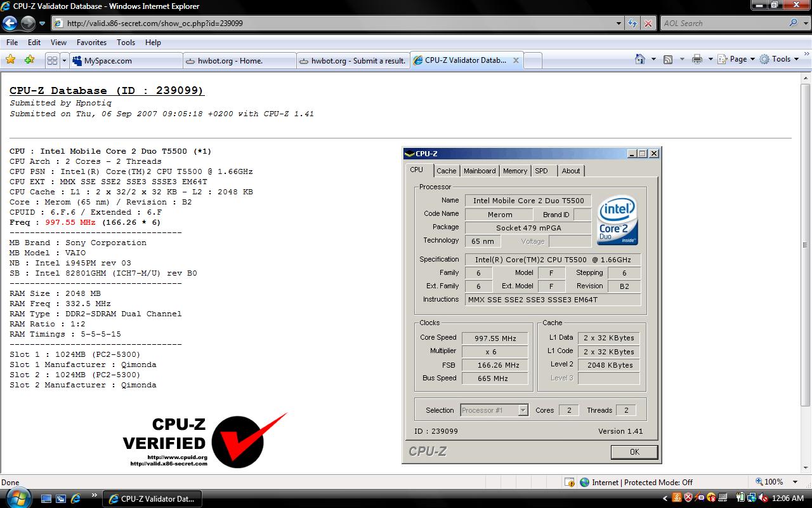Click the RSS Feeds icon

[668, 59]
